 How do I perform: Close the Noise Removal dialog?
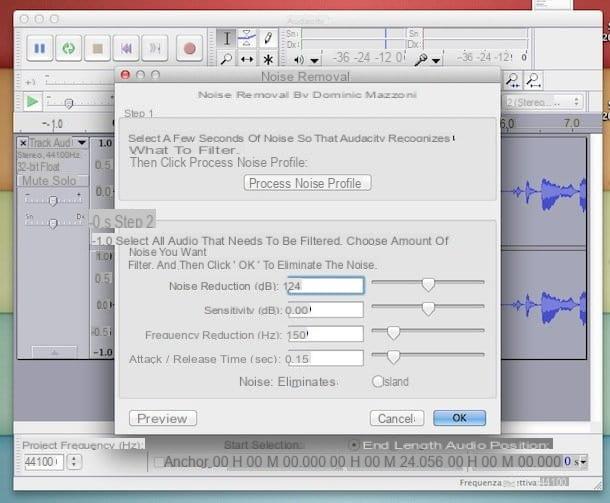pyautogui.click(x=125, y=74)
